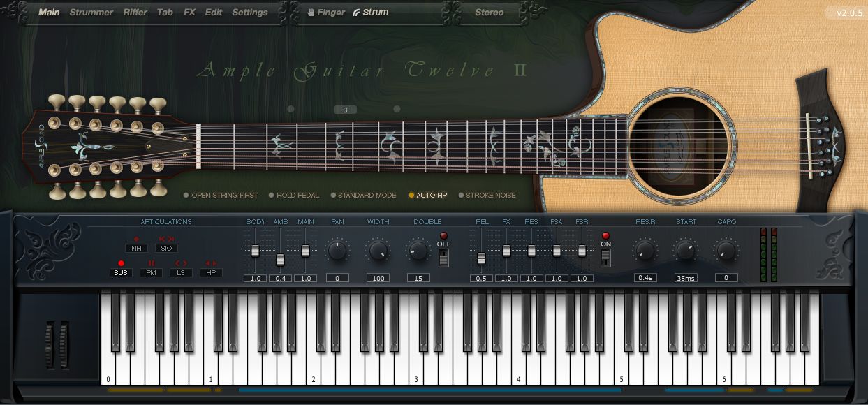The image size is (868, 405).
Task: Toggle the Double guitar OFF switch
Action: point(444,258)
